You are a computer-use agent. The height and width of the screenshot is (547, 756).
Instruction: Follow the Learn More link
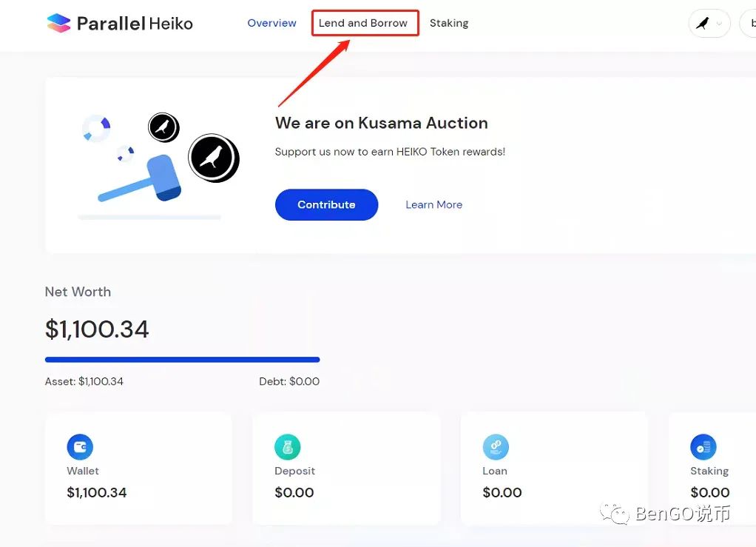434,204
